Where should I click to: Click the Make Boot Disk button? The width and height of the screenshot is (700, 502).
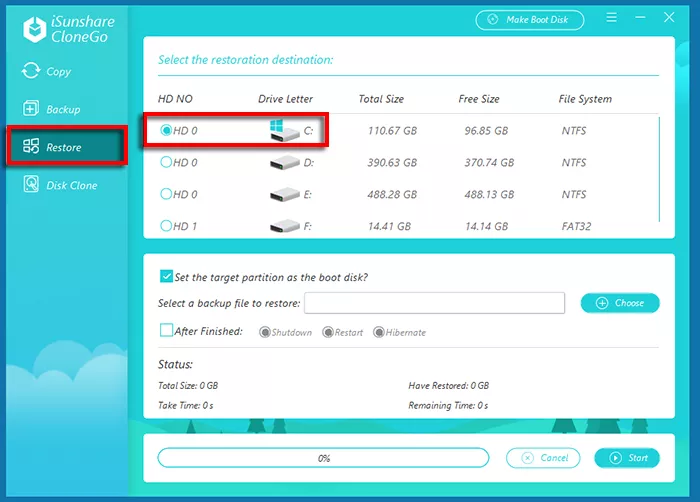[x=529, y=20]
